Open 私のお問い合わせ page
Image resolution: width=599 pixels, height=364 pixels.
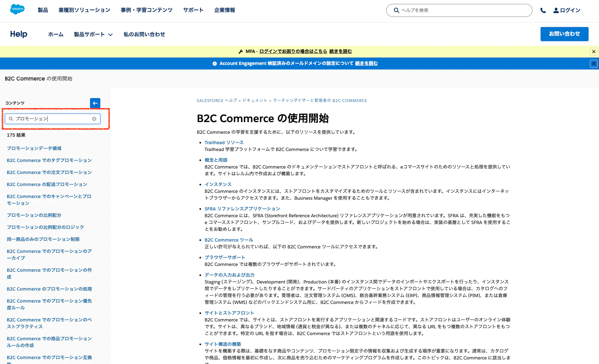click(x=144, y=34)
